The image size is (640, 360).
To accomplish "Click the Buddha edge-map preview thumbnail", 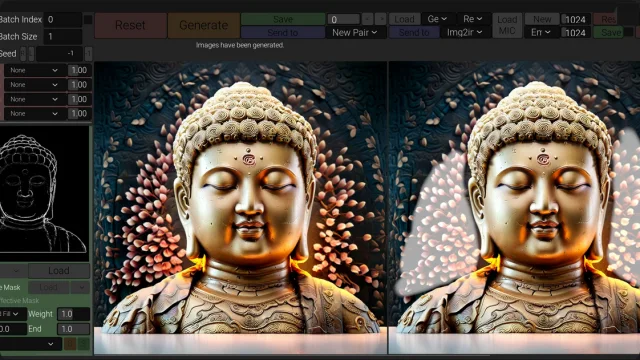I will [44, 193].
